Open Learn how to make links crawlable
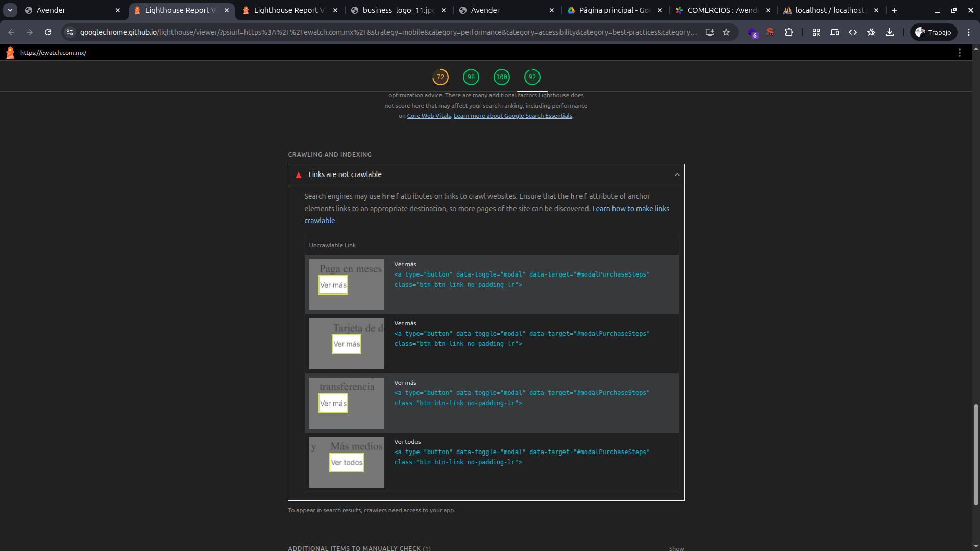This screenshot has width=980, height=551. pyautogui.click(x=630, y=209)
